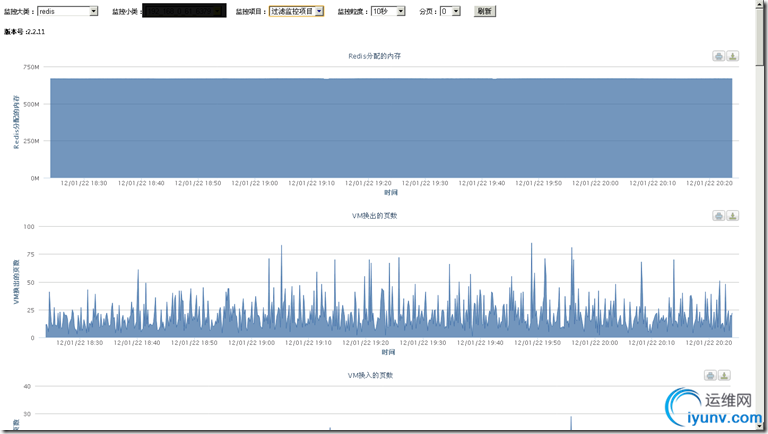
Task: Print the VM换出的页数 chart
Action: point(719,216)
